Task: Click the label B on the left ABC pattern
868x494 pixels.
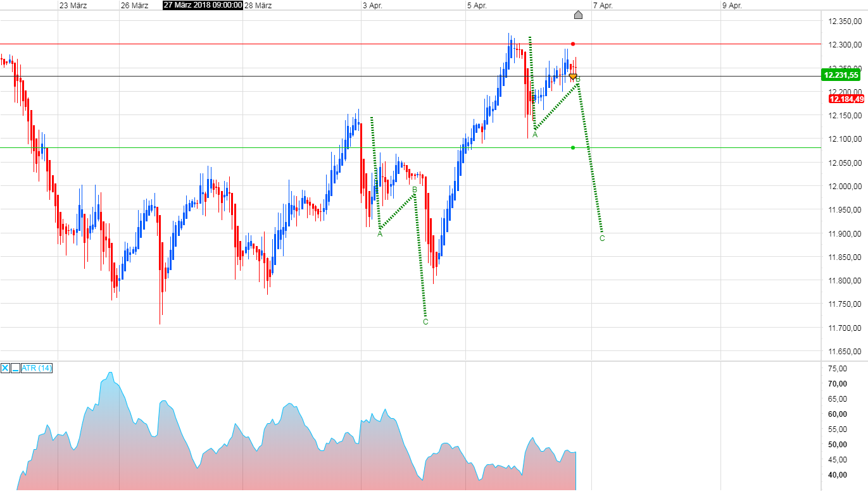Action: click(413, 188)
